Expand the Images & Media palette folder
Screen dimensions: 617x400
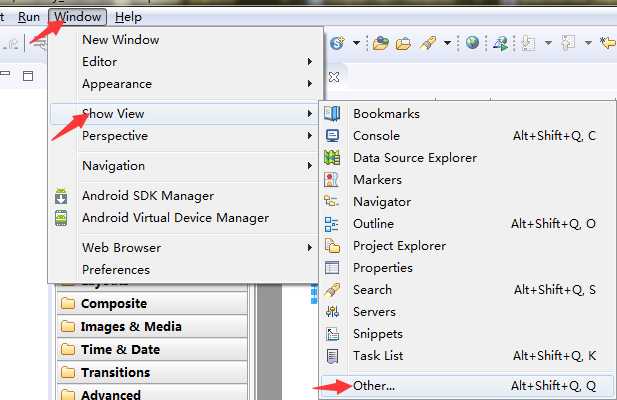point(153,326)
